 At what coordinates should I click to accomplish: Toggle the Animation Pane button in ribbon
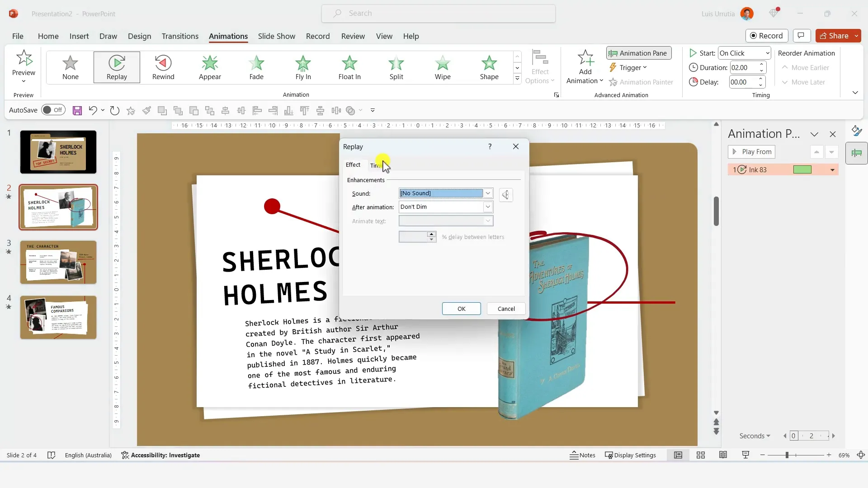(x=639, y=53)
